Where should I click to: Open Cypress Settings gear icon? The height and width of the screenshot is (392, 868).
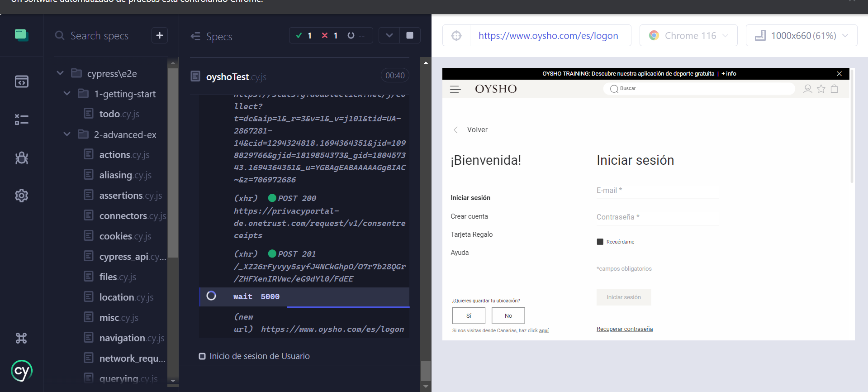point(21,196)
